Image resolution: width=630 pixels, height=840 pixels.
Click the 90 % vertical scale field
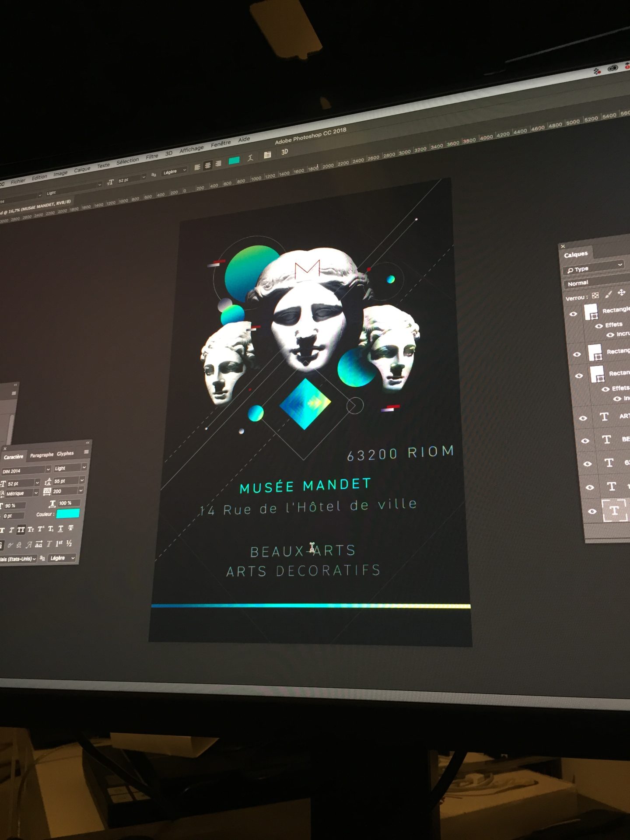pyautogui.click(x=15, y=505)
